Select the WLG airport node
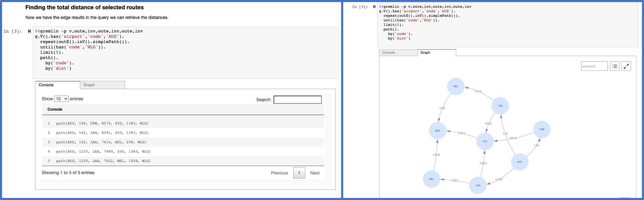 438,131
